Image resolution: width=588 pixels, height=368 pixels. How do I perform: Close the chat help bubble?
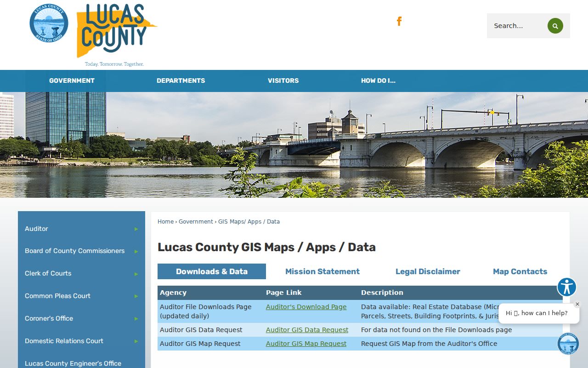(x=577, y=304)
